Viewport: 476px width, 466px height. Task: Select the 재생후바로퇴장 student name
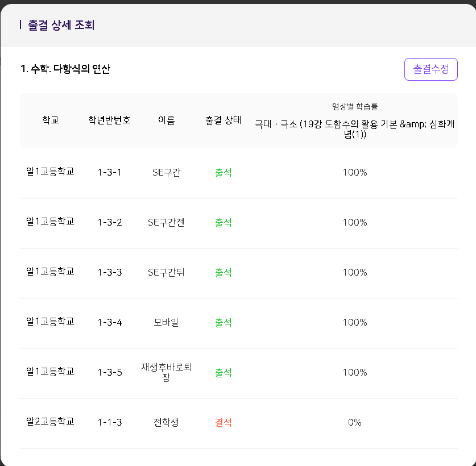point(167,372)
